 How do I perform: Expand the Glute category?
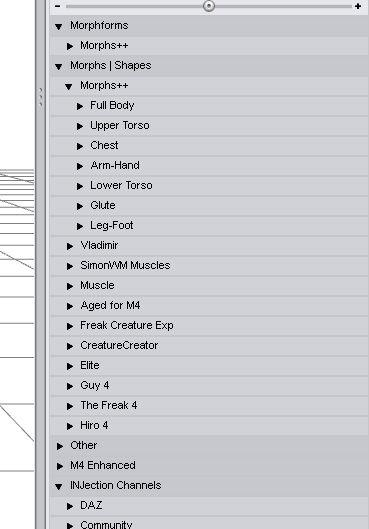click(x=80, y=206)
